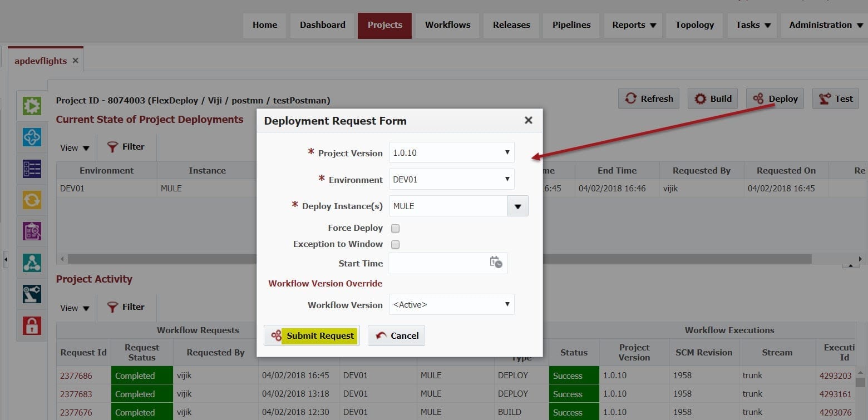This screenshot has height=420, width=868.
Task: Click the Refresh button
Action: point(649,98)
